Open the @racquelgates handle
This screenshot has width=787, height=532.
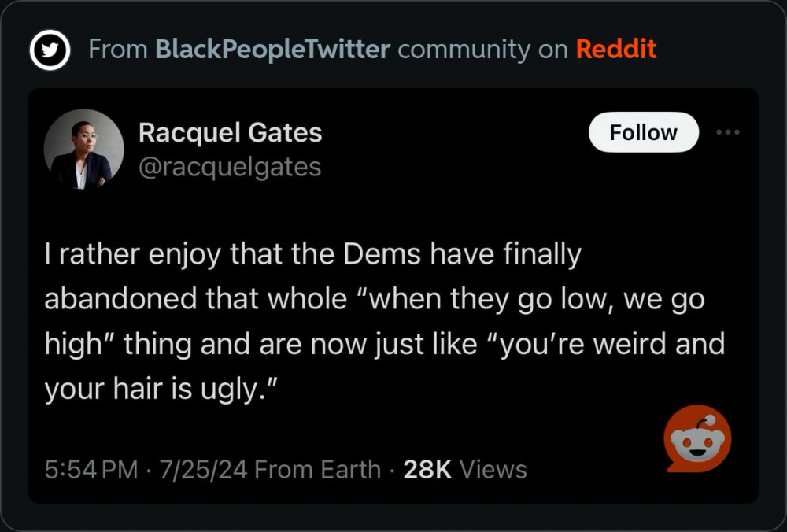pos(230,167)
